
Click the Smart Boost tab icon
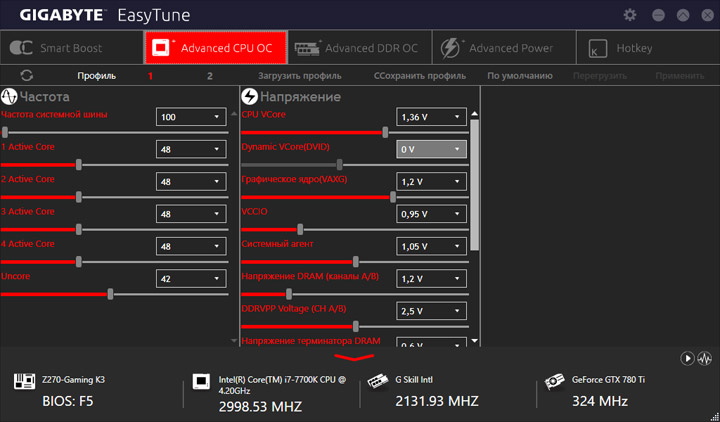click(x=21, y=48)
